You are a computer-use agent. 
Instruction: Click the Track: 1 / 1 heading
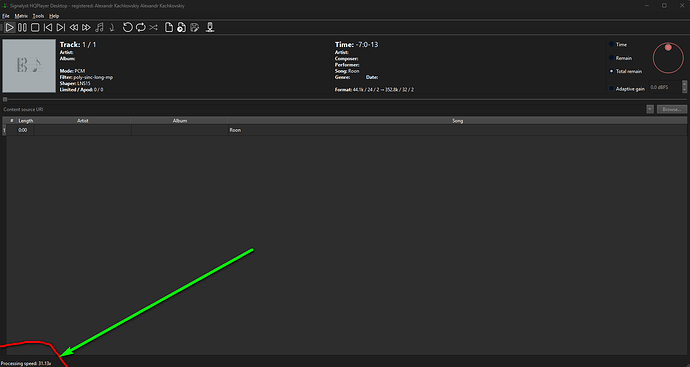point(78,44)
